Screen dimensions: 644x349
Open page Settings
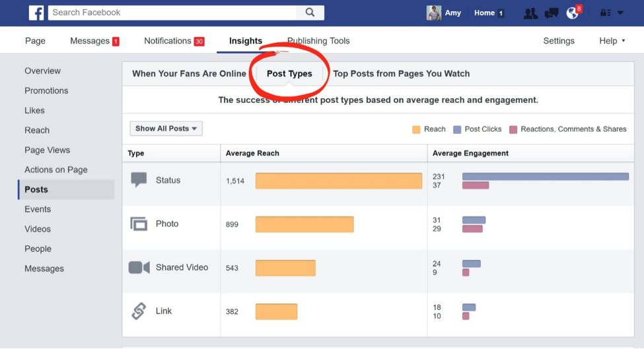point(559,41)
